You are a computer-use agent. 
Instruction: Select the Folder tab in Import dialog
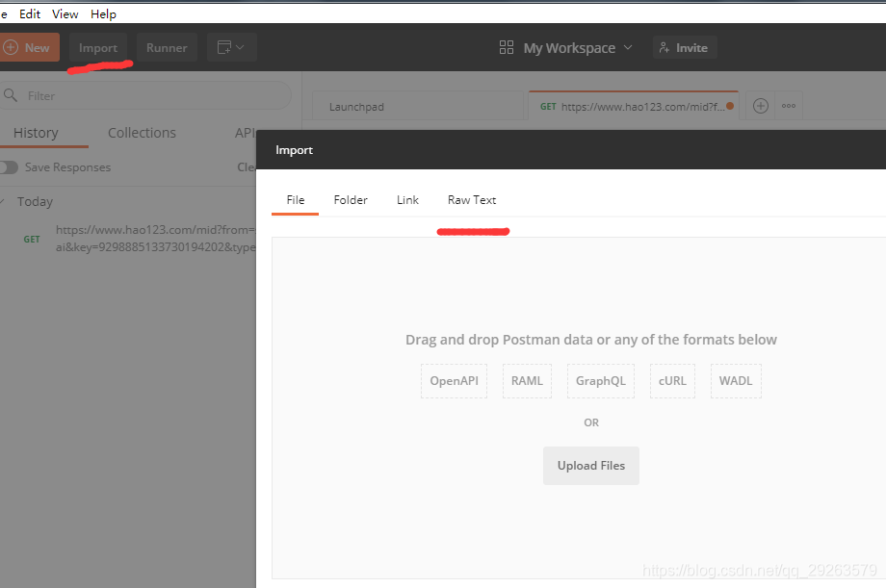(351, 200)
